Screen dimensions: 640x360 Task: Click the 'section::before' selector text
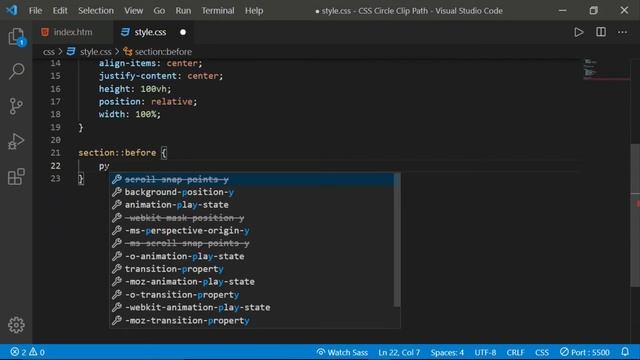[117, 153]
